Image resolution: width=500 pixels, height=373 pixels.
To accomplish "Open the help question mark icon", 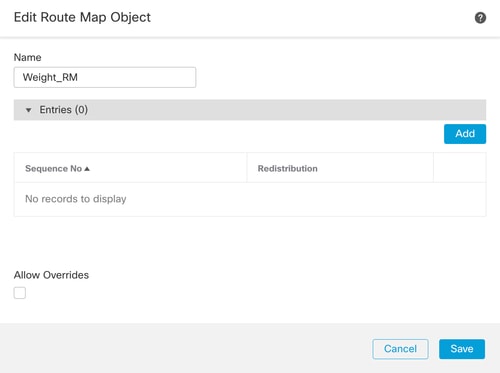I will tap(480, 18).
